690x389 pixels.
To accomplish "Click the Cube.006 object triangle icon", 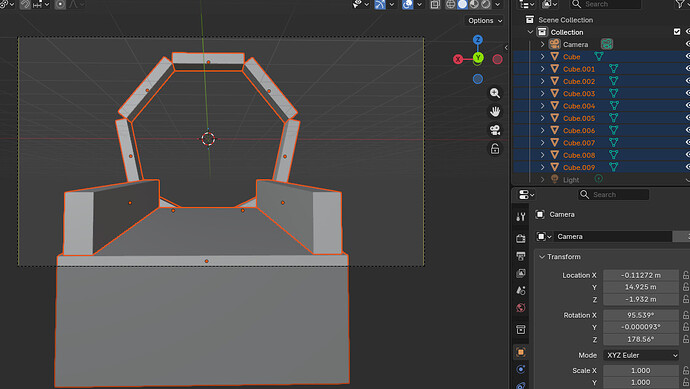I will point(554,130).
